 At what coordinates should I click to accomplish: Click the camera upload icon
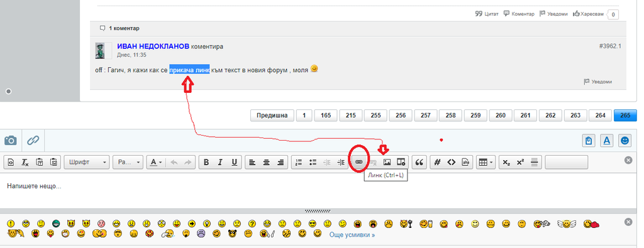[x=10, y=141]
